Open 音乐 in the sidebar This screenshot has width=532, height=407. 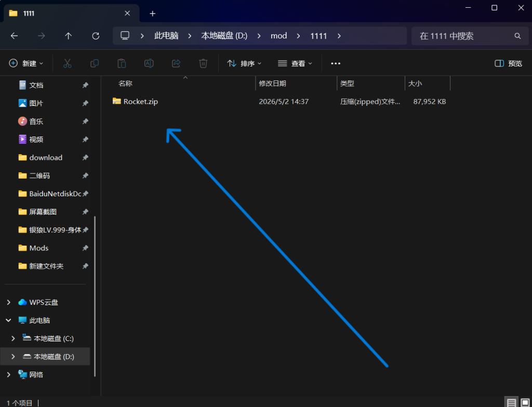click(36, 121)
